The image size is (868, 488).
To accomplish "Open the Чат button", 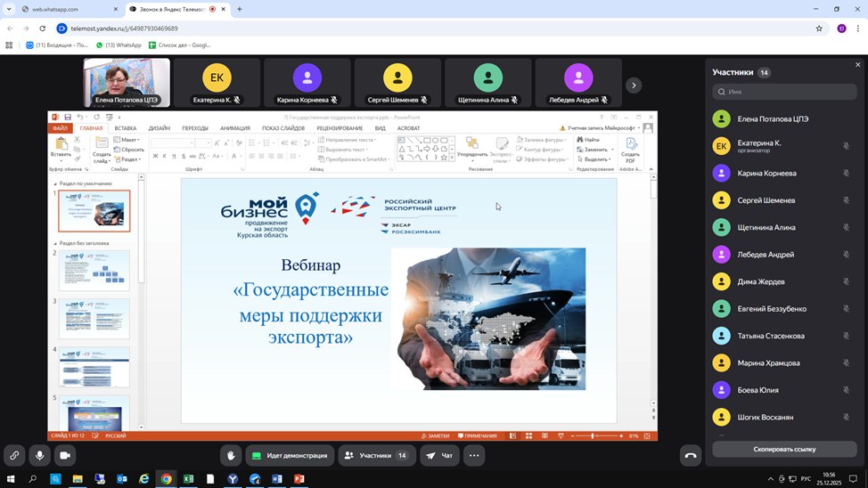I will tap(439, 455).
